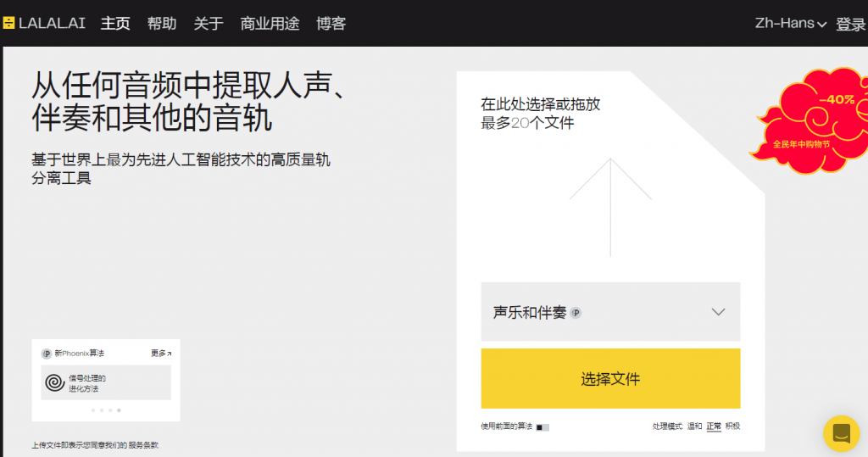Open 博客 navigation item

click(x=331, y=23)
